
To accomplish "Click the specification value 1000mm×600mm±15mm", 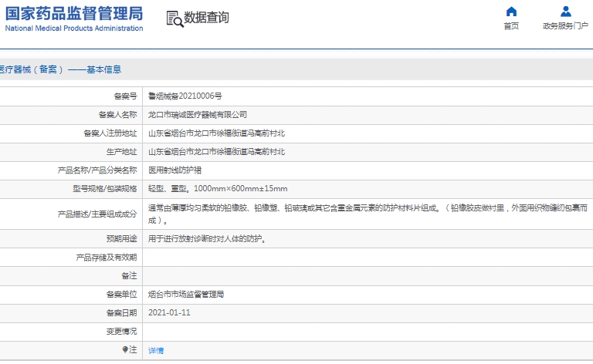I will 240,189.
